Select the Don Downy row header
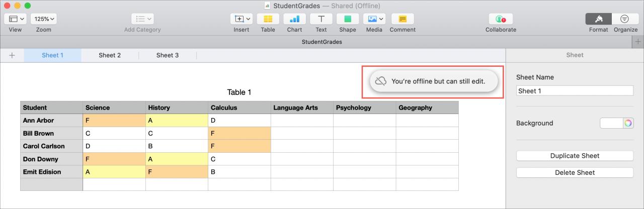 pyautogui.click(x=51, y=159)
